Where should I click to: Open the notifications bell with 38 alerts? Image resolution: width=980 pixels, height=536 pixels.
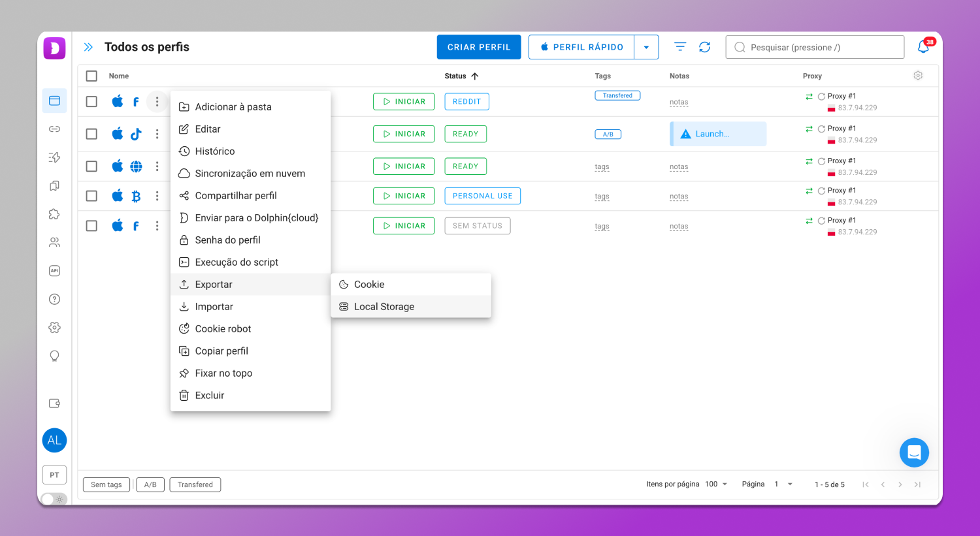tap(923, 46)
